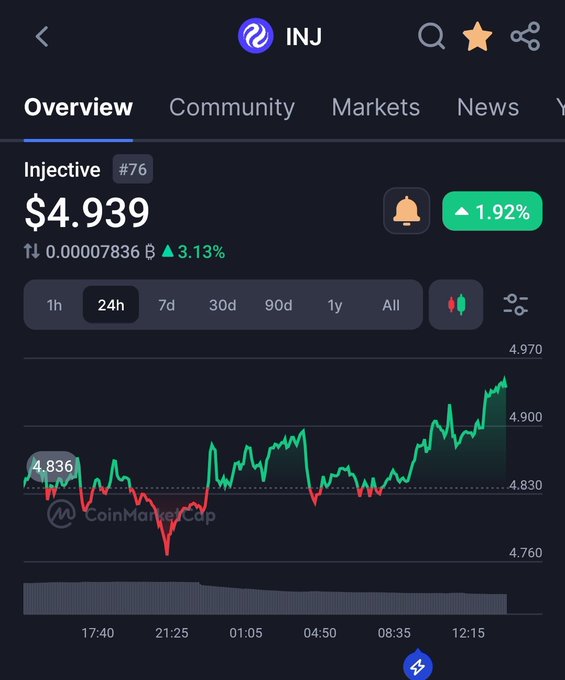Switch chart to candlestick view
The height and width of the screenshot is (680, 565).
(456, 304)
